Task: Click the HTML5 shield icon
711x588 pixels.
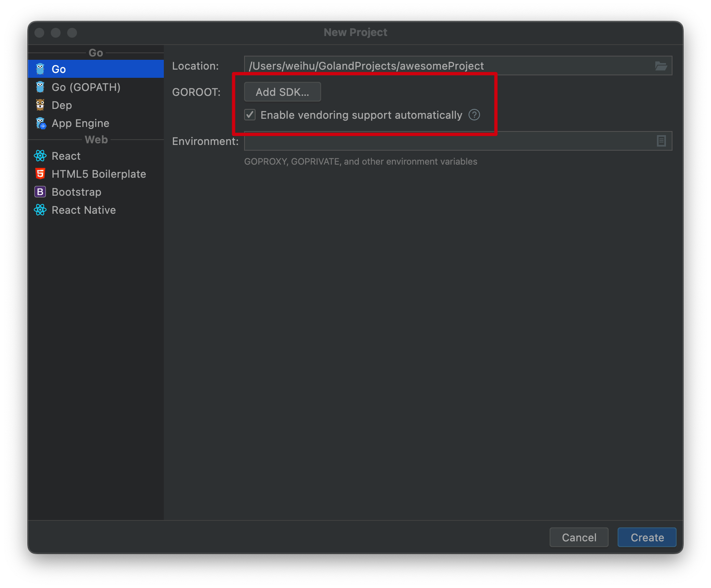Action: tap(40, 174)
